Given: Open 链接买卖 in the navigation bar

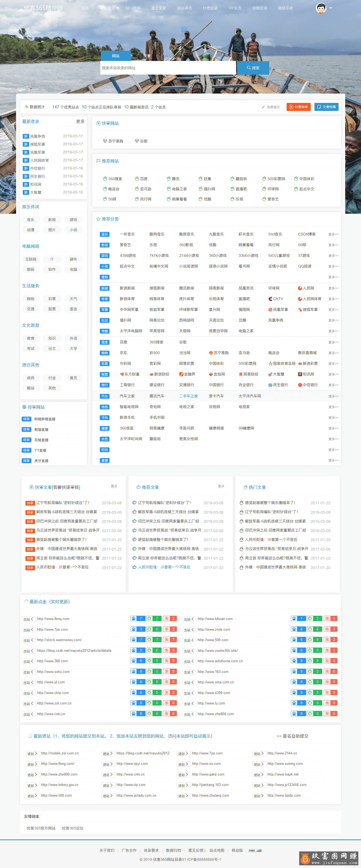Looking at the screenshot, I should pyautogui.click(x=285, y=8).
